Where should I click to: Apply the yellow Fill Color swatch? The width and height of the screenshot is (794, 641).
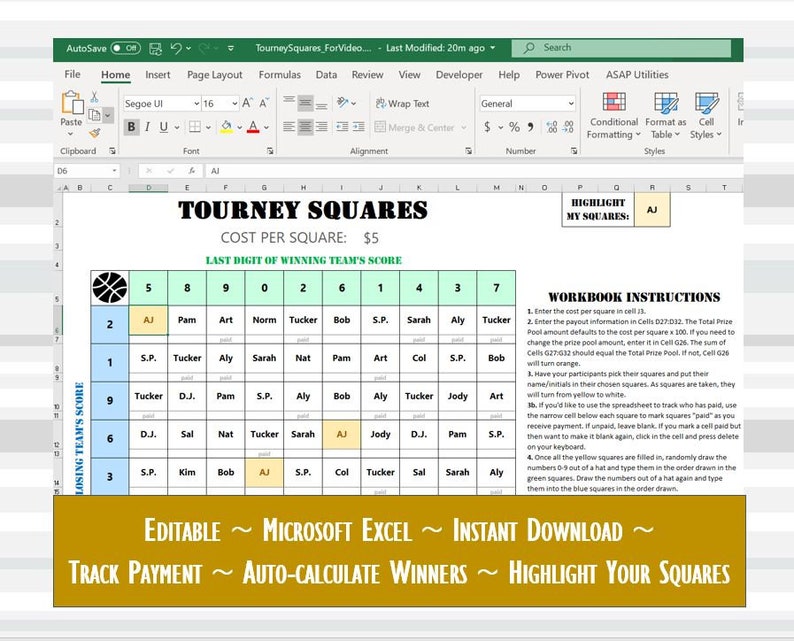click(226, 127)
